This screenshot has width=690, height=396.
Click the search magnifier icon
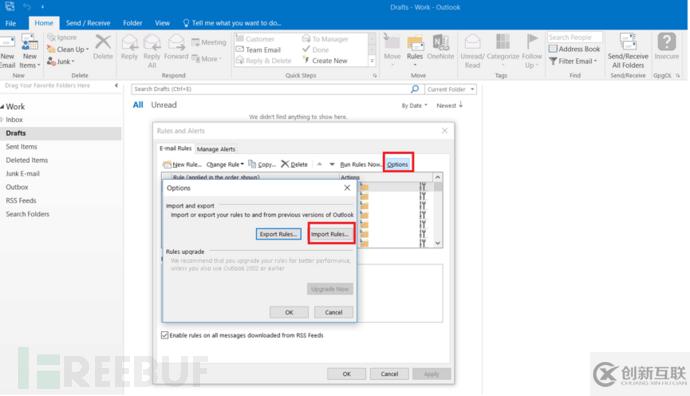pyautogui.click(x=415, y=89)
